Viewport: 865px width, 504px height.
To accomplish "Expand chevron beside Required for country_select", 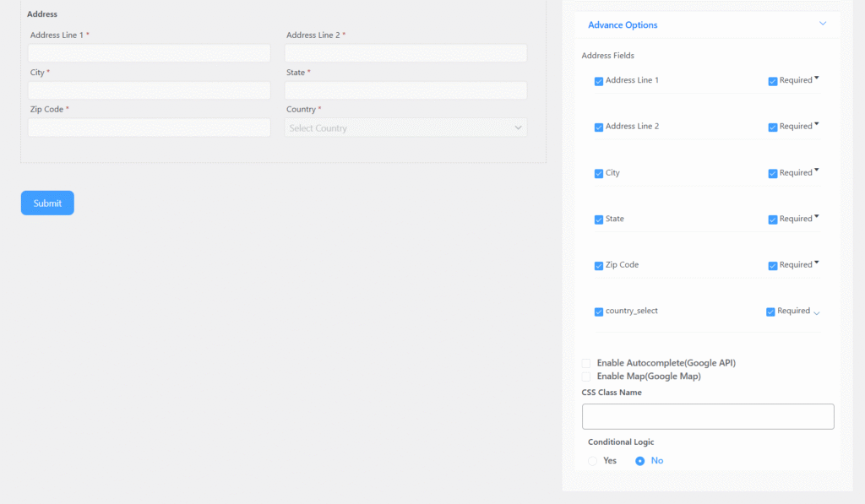I will [816, 312].
